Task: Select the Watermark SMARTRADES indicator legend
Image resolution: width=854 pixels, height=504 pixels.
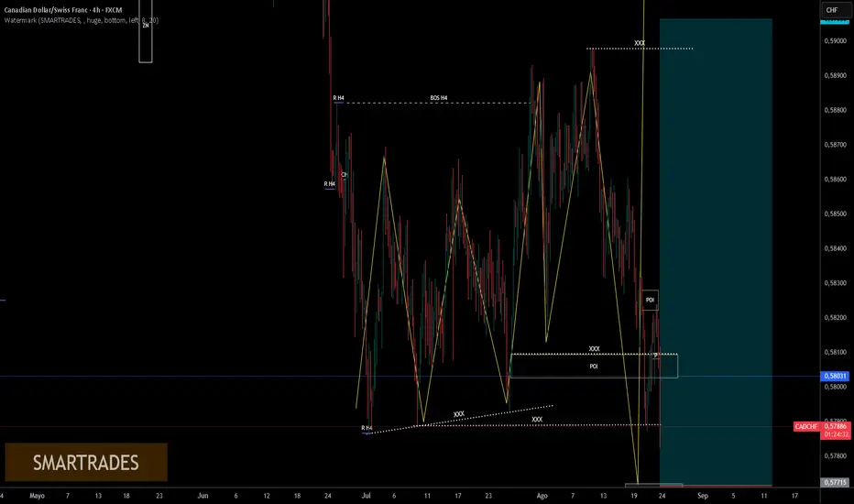Action: click(x=82, y=20)
